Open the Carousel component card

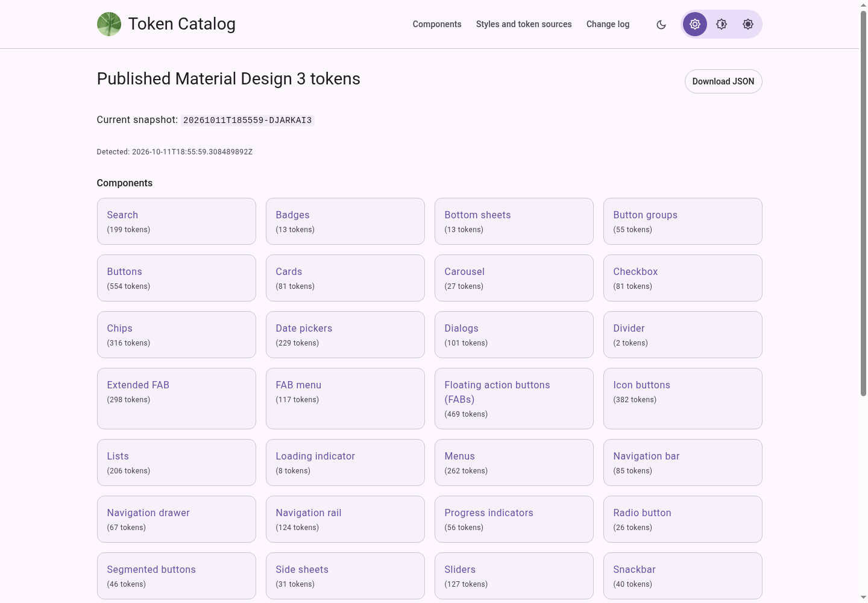point(514,278)
